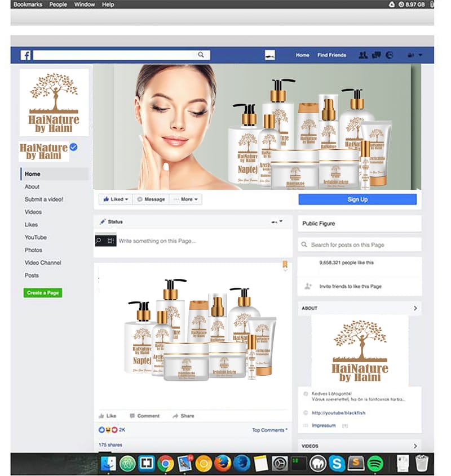Click the search magnifier in Facebook bar
The height and width of the screenshot is (476, 451).
[x=201, y=55]
